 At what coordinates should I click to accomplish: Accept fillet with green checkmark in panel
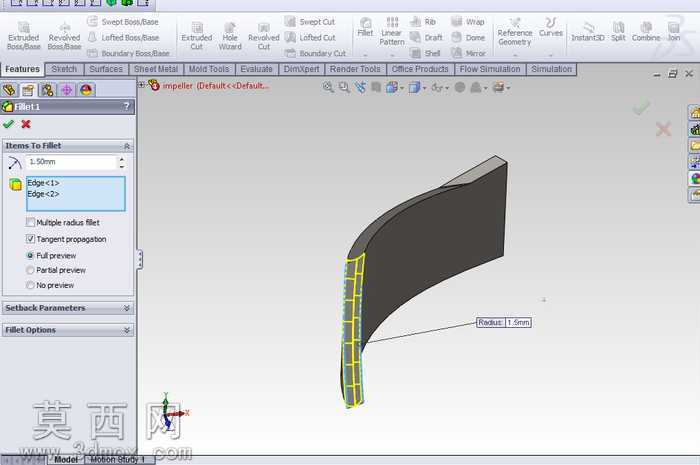(8, 124)
